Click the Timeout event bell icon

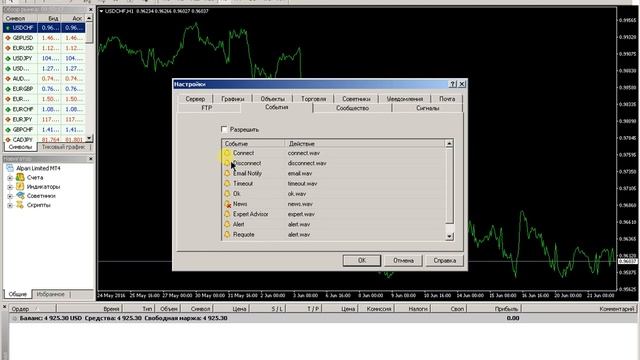pos(227,184)
